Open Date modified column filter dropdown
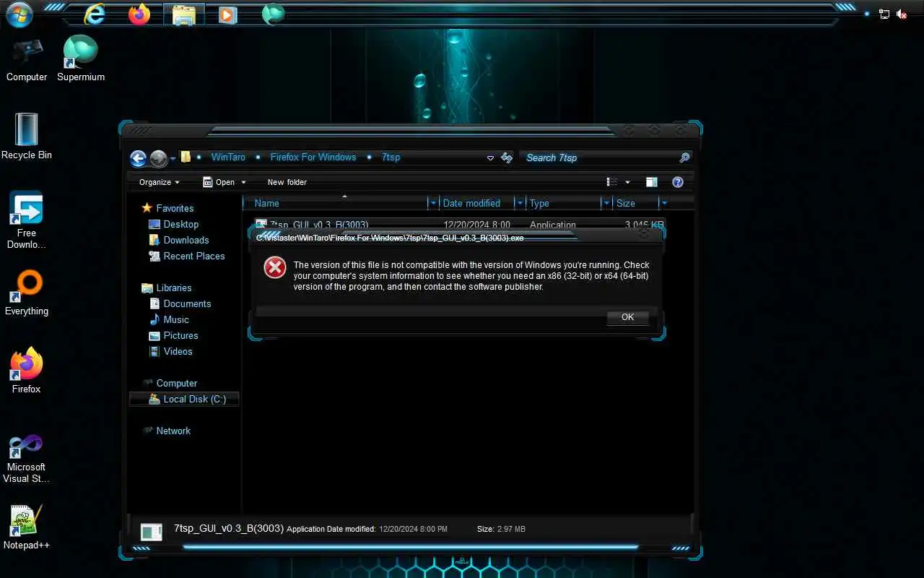The height and width of the screenshot is (578, 924). [519, 204]
